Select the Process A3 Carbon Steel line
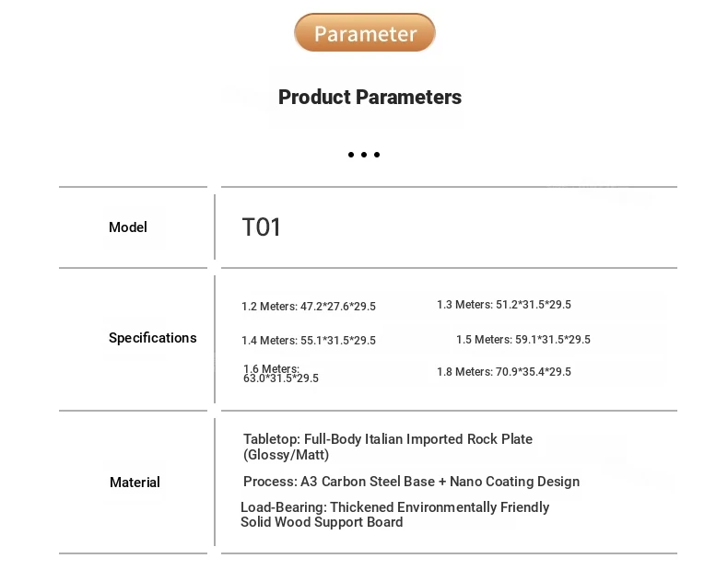The height and width of the screenshot is (570, 728). click(x=411, y=482)
